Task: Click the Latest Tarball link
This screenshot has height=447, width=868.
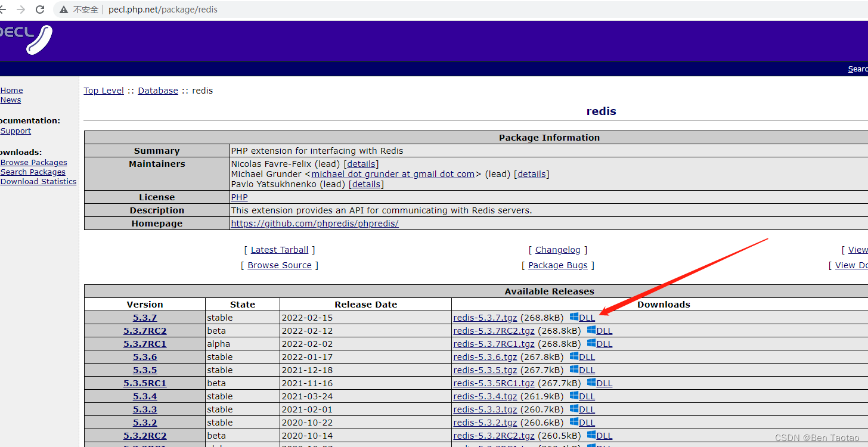Action: tap(279, 249)
